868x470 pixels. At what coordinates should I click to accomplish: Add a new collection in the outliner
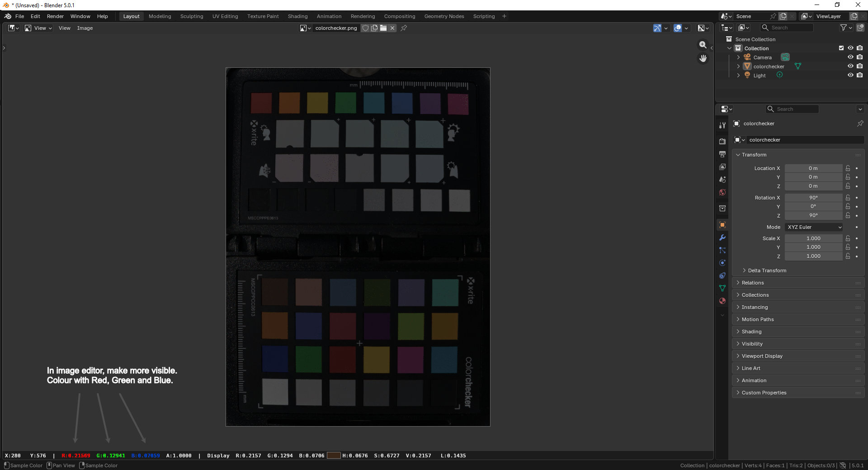click(860, 28)
